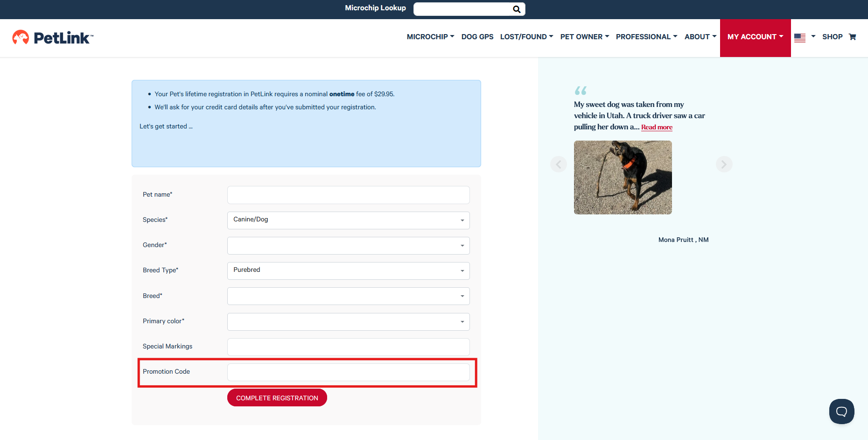Open the My Account menu
The height and width of the screenshot is (440, 868).
click(756, 38)
